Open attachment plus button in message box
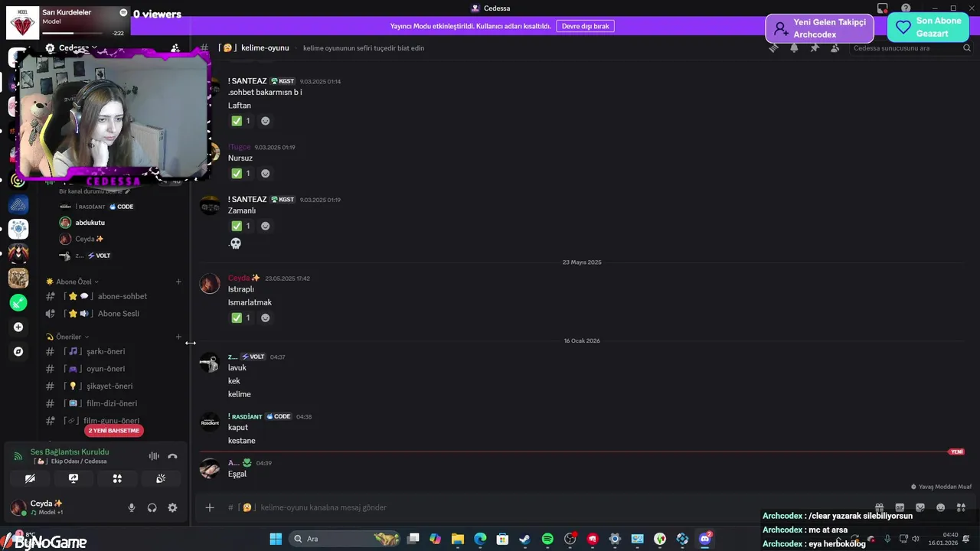 tap(210, 507)
